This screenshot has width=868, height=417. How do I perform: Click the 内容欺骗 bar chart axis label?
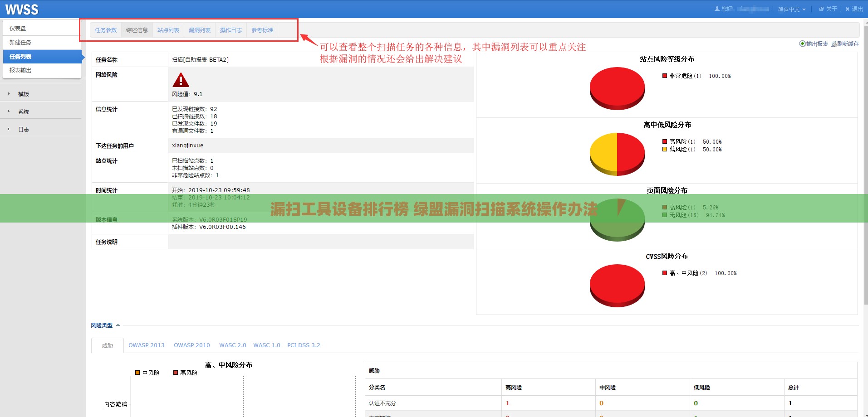116,404
